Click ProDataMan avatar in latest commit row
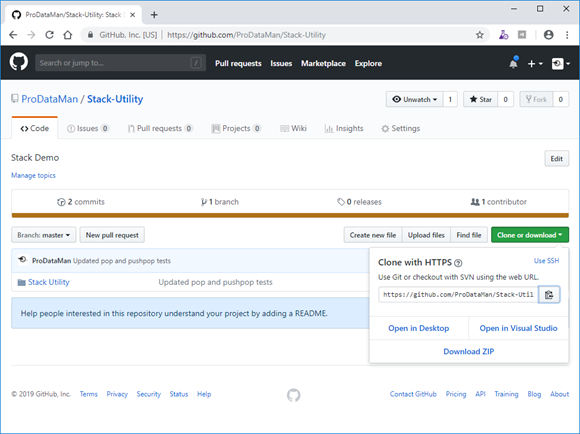 (23, 260)
